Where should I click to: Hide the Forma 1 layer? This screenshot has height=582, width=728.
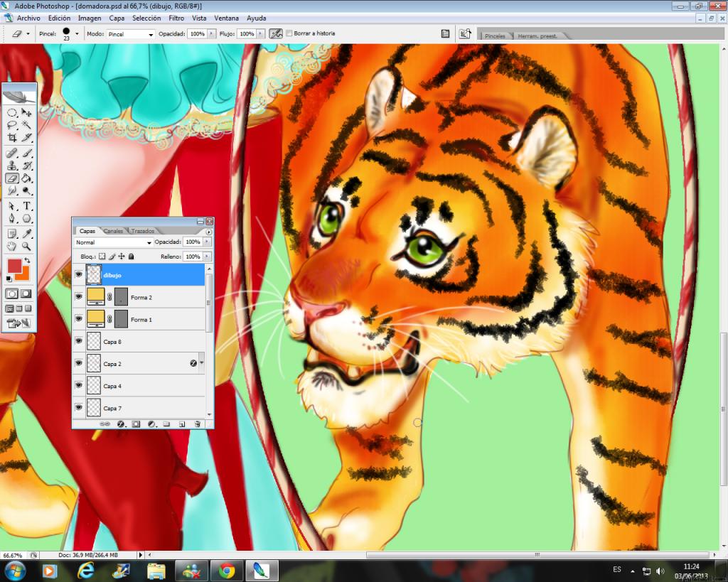(79, 318)
